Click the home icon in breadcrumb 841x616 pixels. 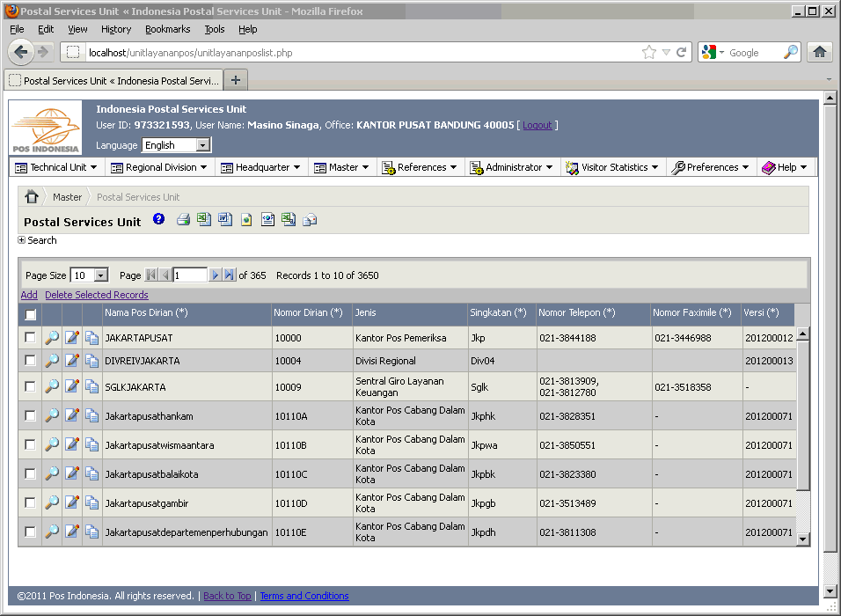point(32,197)
